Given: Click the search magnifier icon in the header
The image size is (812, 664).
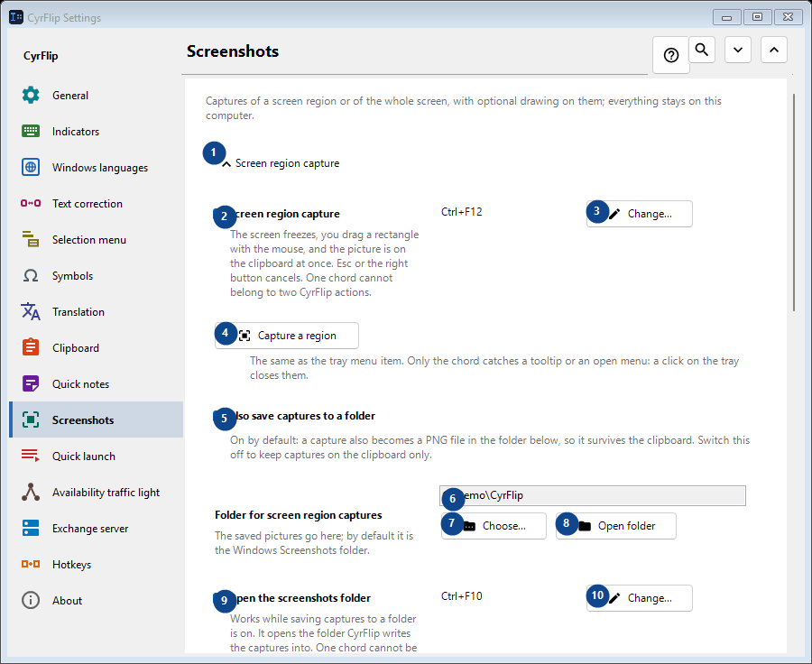Looking at the screenshot, I should [x=702, y=50].
